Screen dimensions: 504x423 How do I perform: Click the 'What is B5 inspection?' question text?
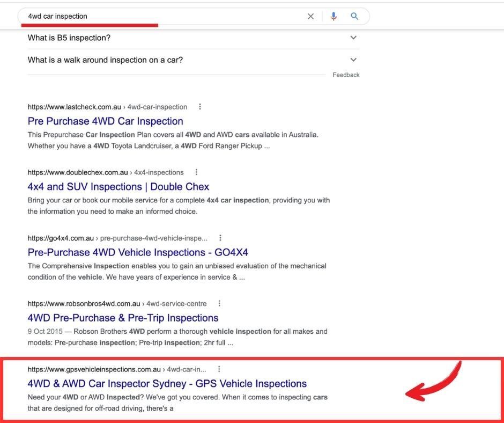[x=69, y=38]
